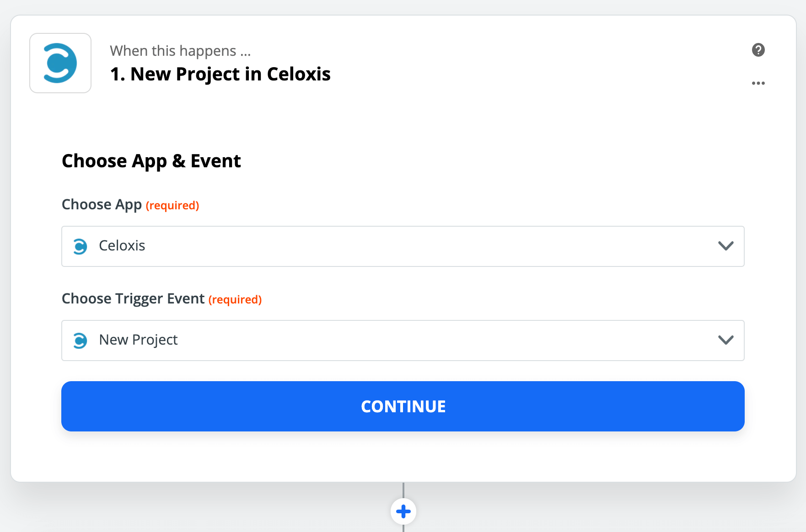Image resolution: width=806 pixels, height=532 pixels.
Task: Expand the Choose App dropdown chevron
Action: (x=725, y=246)
